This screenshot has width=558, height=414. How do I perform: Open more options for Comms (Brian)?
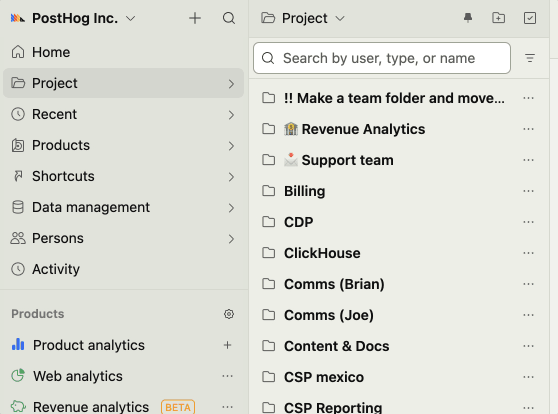coord(528,284)
